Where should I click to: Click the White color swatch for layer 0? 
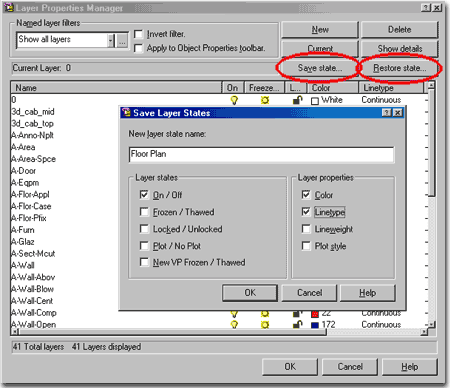pyautogui.click(x=315, y=101)
